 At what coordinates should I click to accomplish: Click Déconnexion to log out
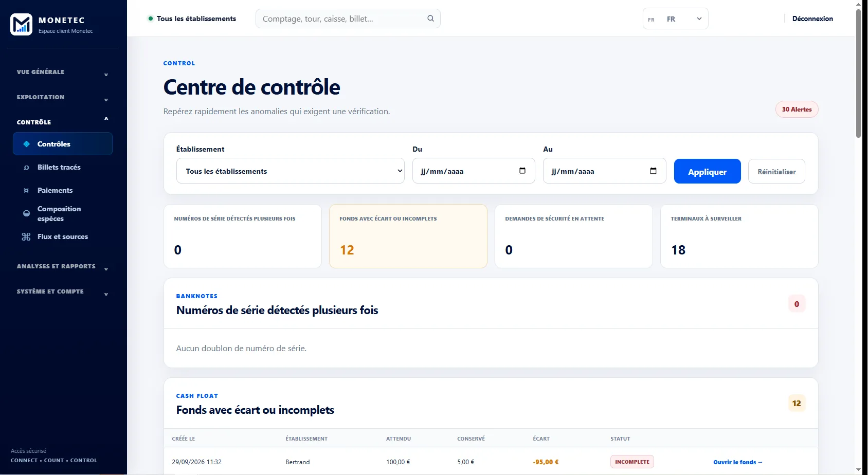point(812,19)
